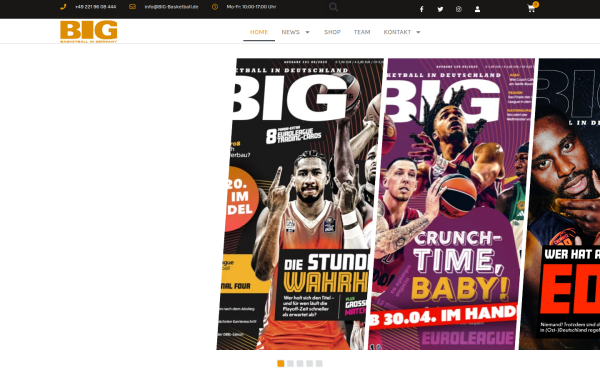The image size is (600, 375).
Task: Go to the HOME menu item
Action: 259,32
